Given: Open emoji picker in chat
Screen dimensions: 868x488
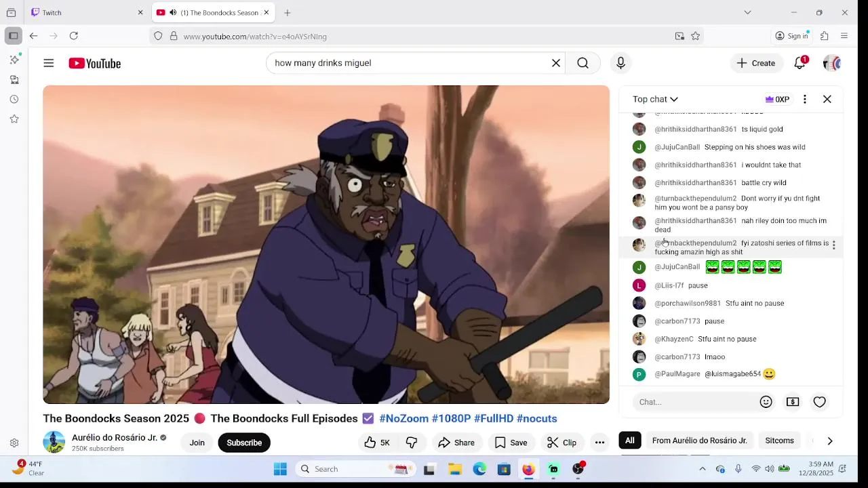Looking at the screenshot, I should (766, 402).
